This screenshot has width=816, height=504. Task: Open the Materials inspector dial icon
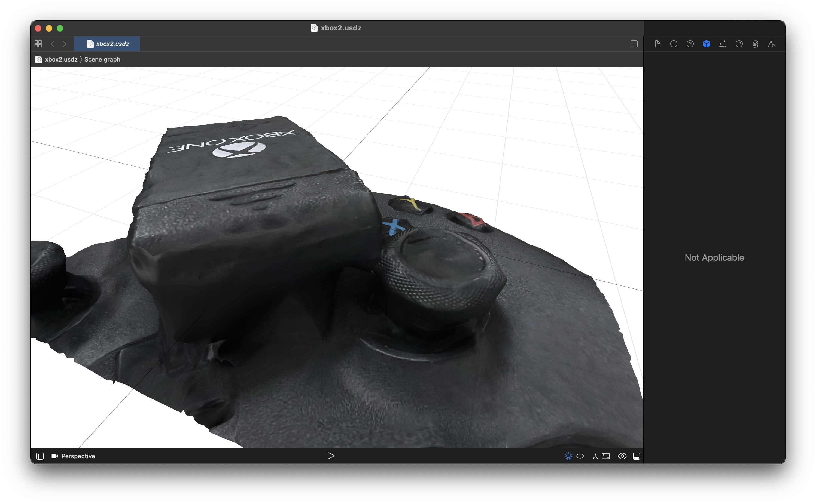(x=739, y=44)
